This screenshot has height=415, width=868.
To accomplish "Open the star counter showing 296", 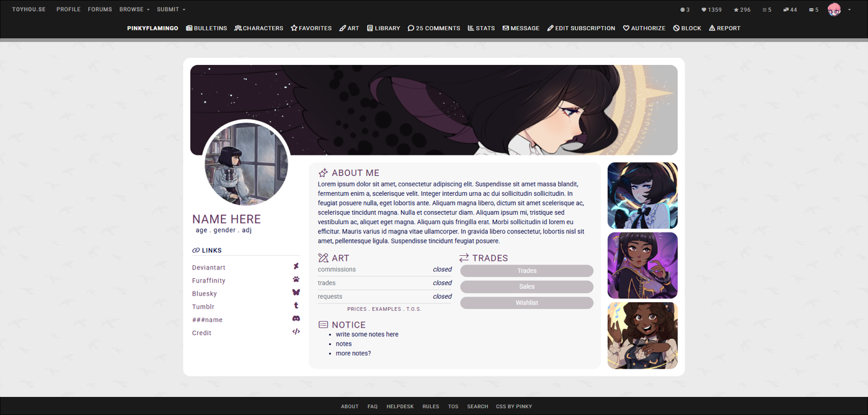I will point(742,9).
